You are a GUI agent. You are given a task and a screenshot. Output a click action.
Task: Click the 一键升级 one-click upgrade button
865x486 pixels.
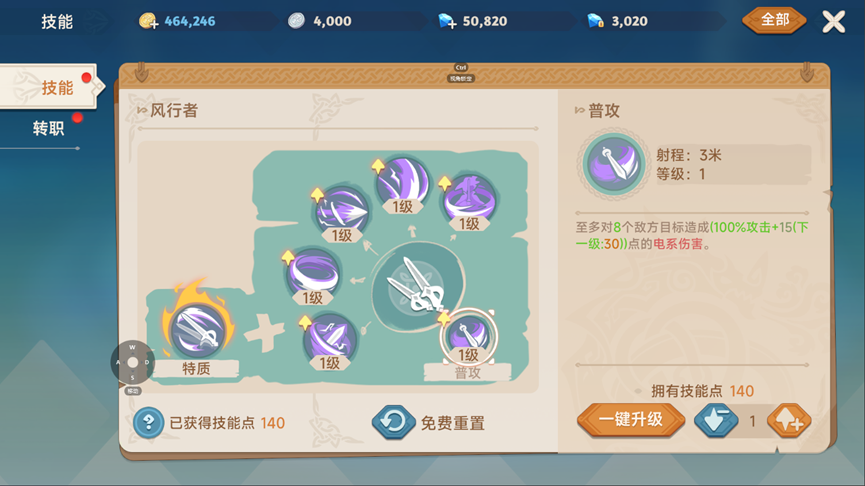click(x=631, y=420)
